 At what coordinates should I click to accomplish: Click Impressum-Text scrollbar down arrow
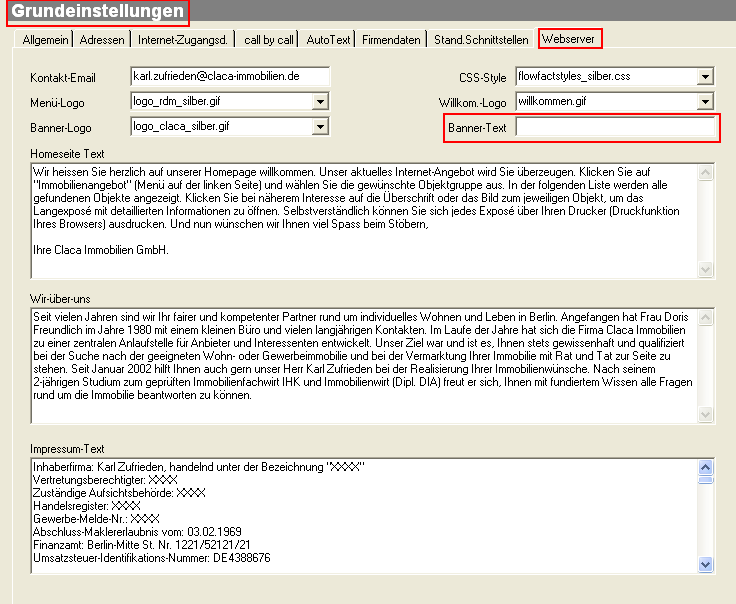[x=705, y=564]
